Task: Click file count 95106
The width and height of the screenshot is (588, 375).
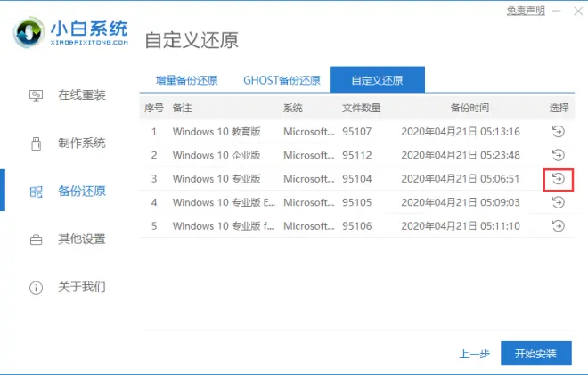Action: (x=356, y=225)
